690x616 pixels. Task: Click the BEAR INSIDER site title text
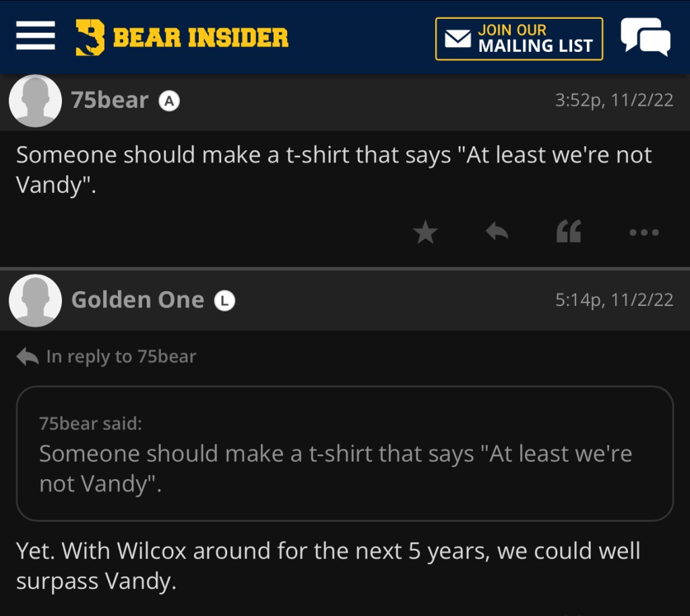pyautogui.click(x=201, y=38)
